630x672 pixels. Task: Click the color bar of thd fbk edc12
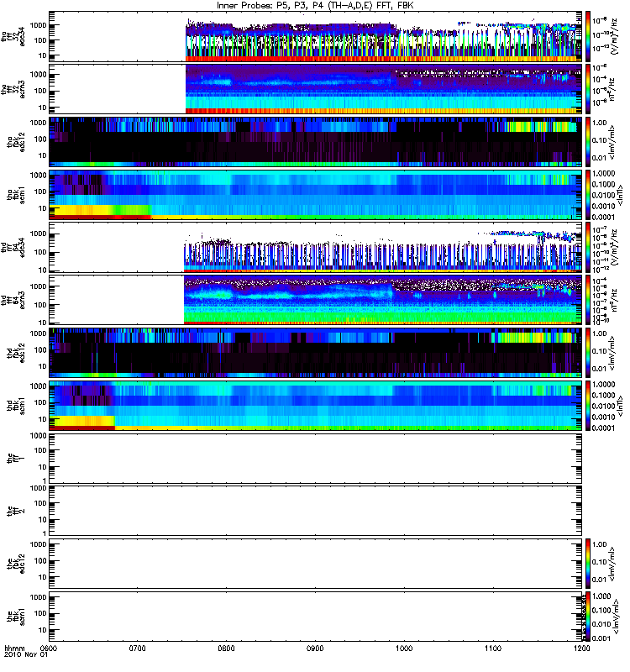588,353
